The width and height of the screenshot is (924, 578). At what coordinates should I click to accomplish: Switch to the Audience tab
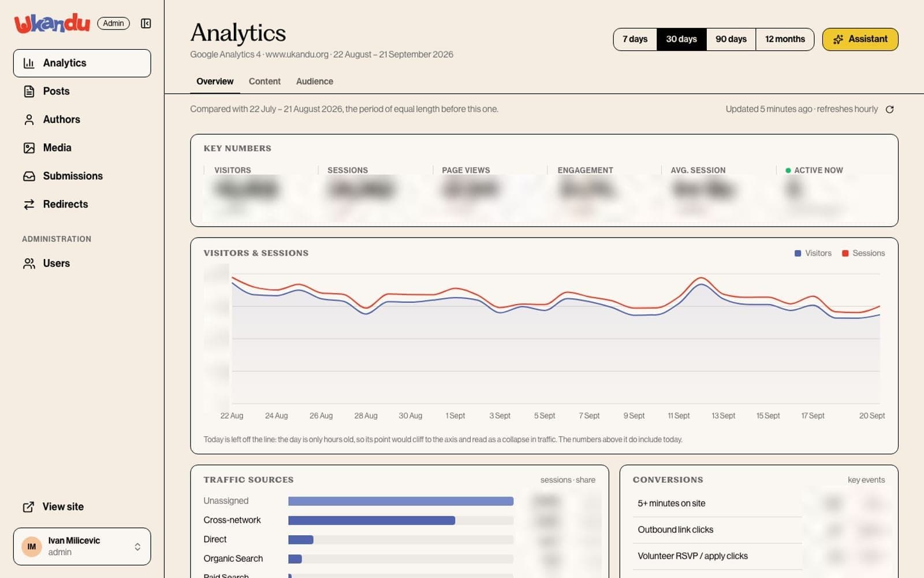tap(314, 81)
